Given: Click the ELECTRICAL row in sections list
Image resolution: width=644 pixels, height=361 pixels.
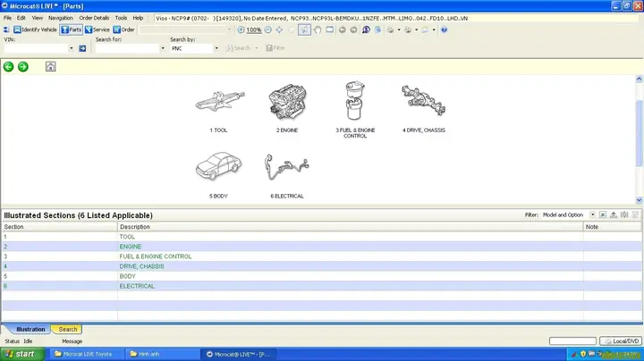Looking at the screenshot, I should pos(322,286).
